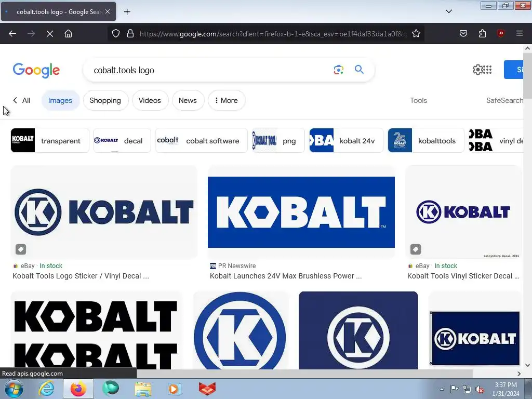Filter images by transparent chip
Screen dimensions: 532x399
pos(50,140)
